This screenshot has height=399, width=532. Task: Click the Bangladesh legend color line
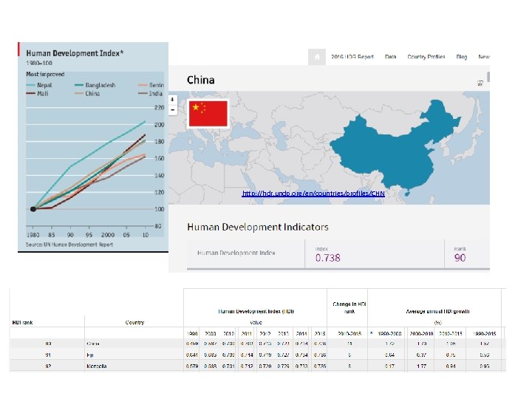(x=79, y=85)
